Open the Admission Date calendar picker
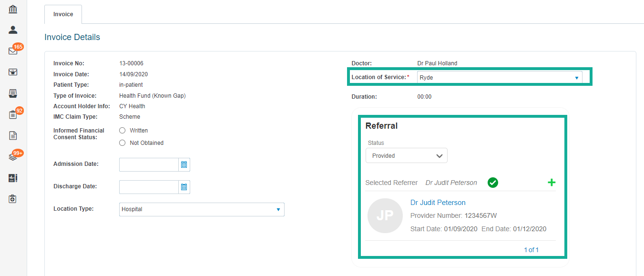Image resolution: width=644 pixels, height=276 pixels. (x=184, y=165)
